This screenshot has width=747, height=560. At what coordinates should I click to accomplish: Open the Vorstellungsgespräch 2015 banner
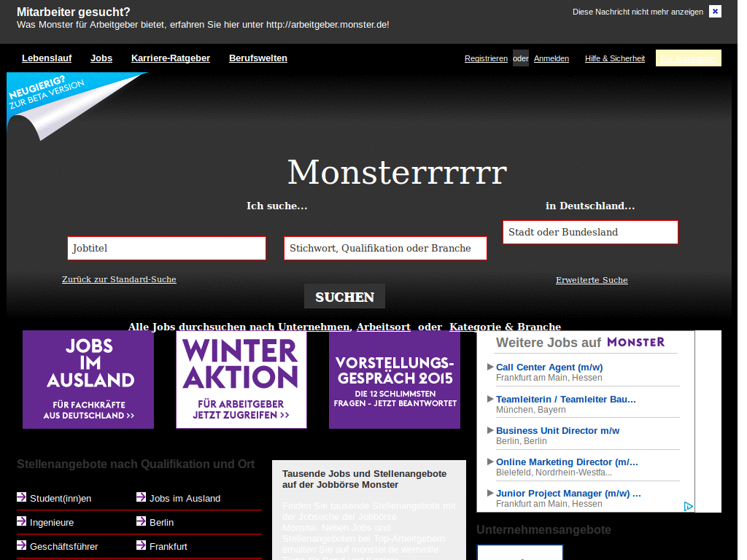(395, 379)
